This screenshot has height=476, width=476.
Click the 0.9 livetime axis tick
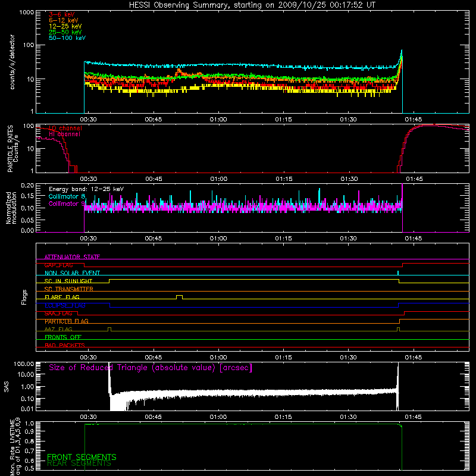(30, 431)
